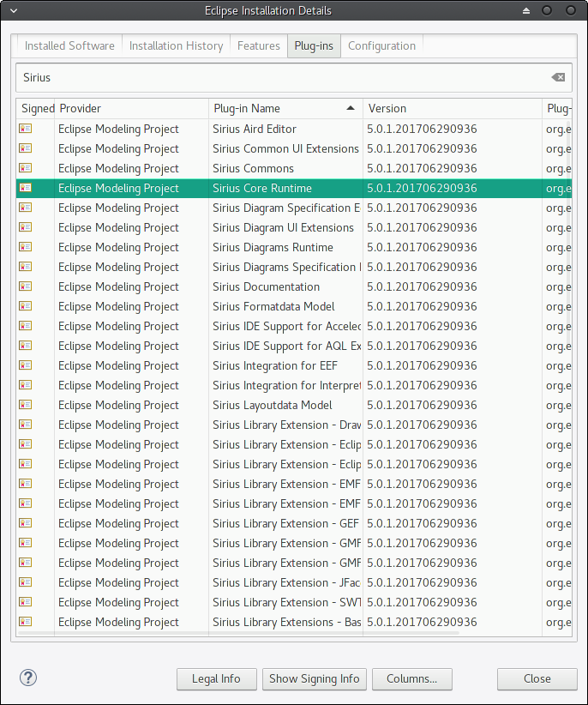Click the signed icon for Sirius Library Extension - GEF
588x705 pixels.
pos(25,523)
